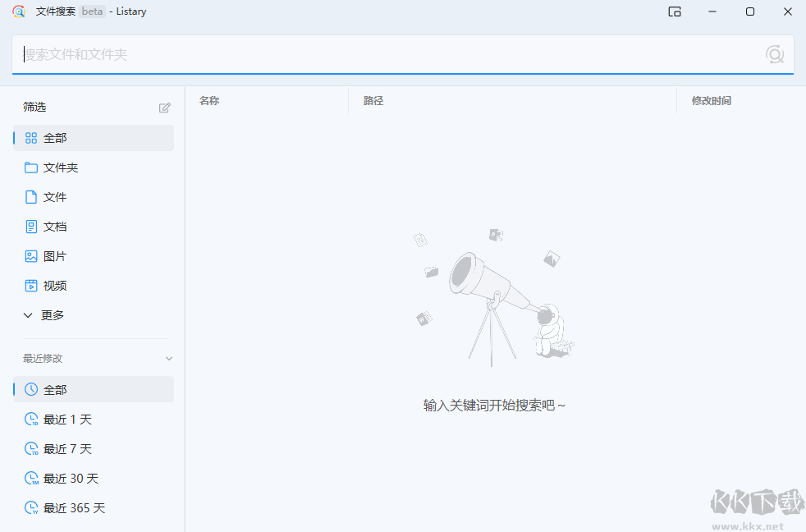
Task: Select the 文件夹 folder filter
Action: pos(61,167)
